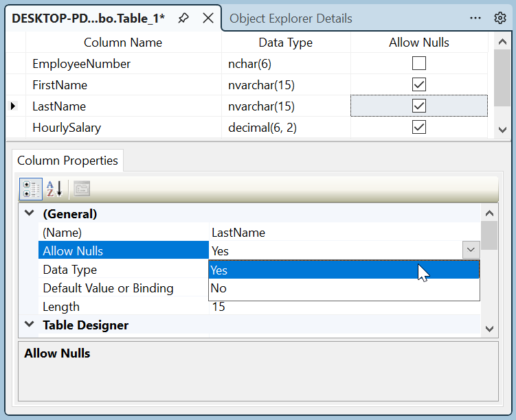516x420 pixels.
Task: Choose No in the dropdown list
Action: pos(344,288)
